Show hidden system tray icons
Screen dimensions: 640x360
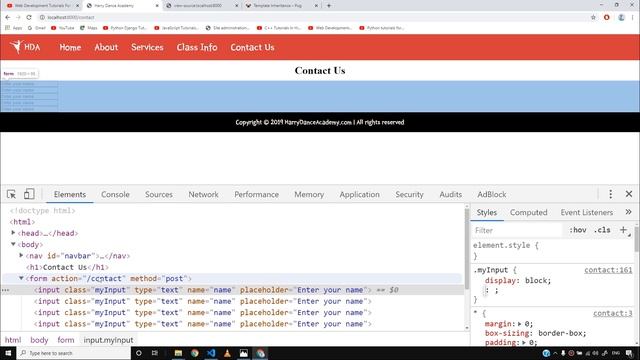click(x=555, y=353)
